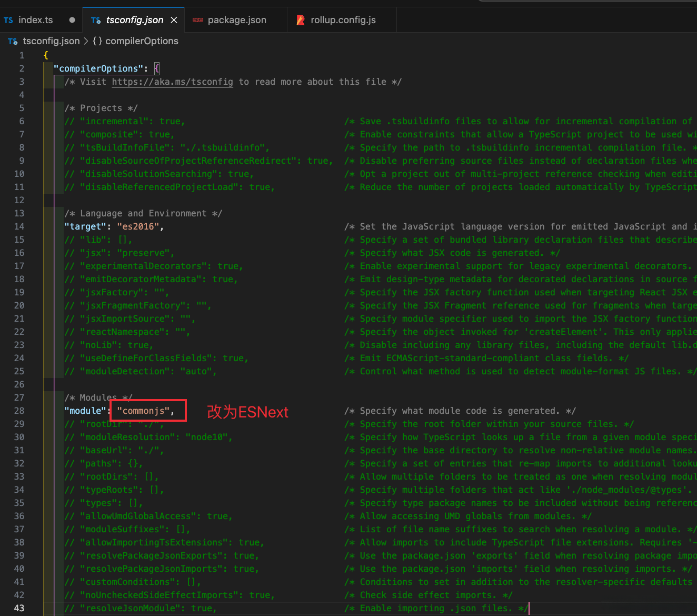Click the breadcrumb chevron separator

(x=86, y=41)
